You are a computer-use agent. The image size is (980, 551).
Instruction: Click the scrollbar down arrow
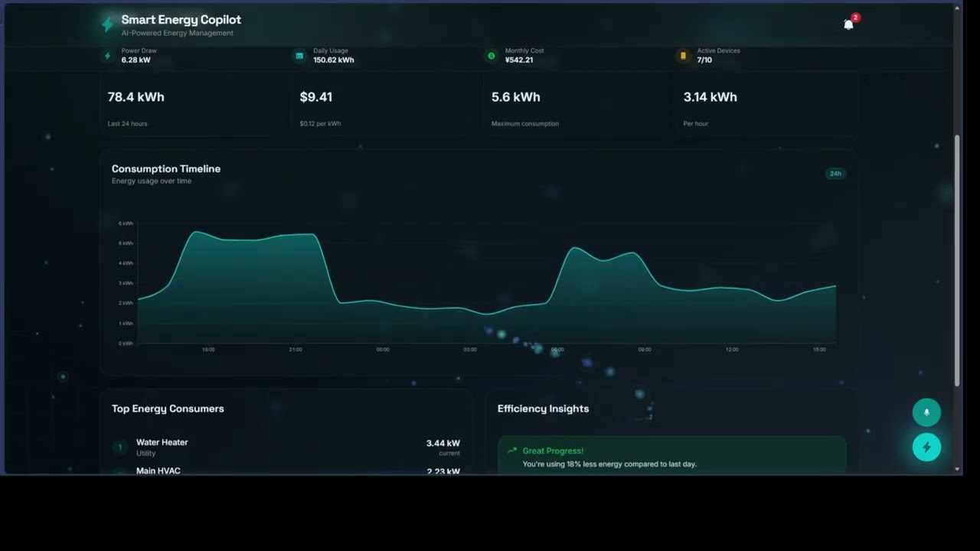pyautogui.click(x=957, y=469)
